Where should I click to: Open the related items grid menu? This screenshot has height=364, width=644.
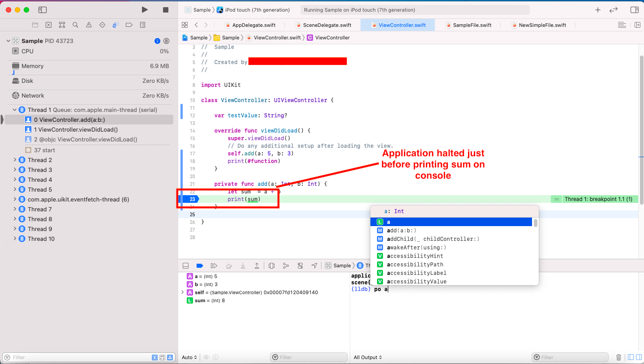tap(185, 25)
